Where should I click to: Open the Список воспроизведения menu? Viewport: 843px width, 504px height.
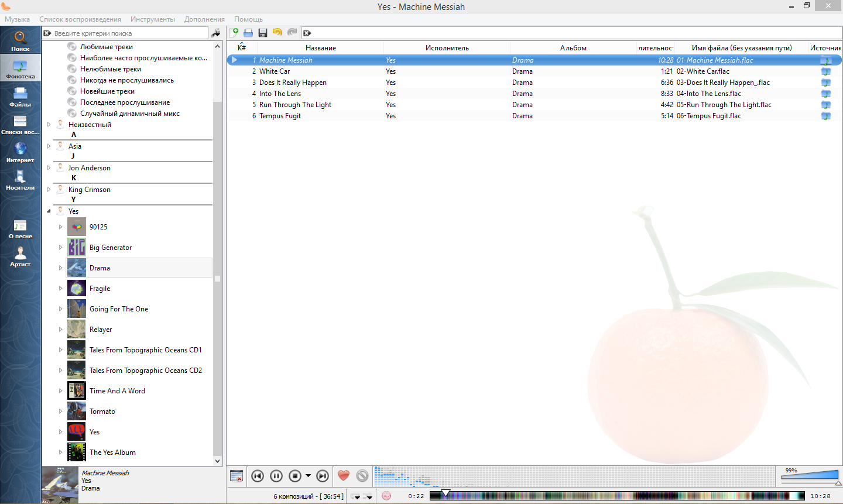(80, 19)
